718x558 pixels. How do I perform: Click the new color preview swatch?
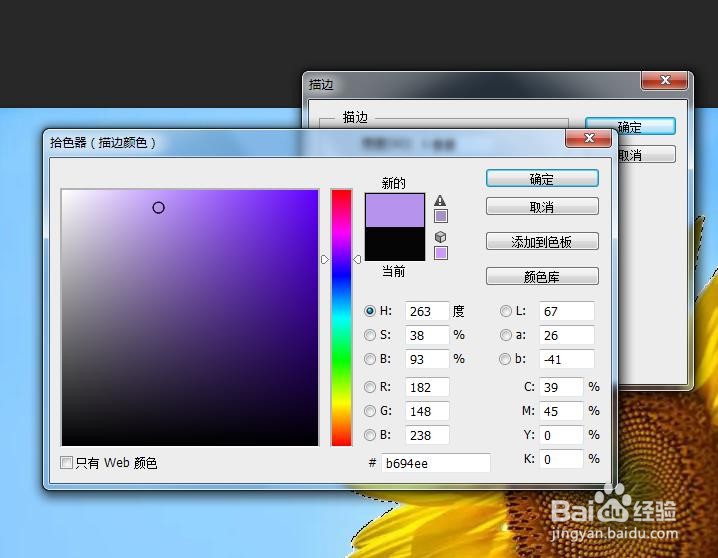point(395,210)
